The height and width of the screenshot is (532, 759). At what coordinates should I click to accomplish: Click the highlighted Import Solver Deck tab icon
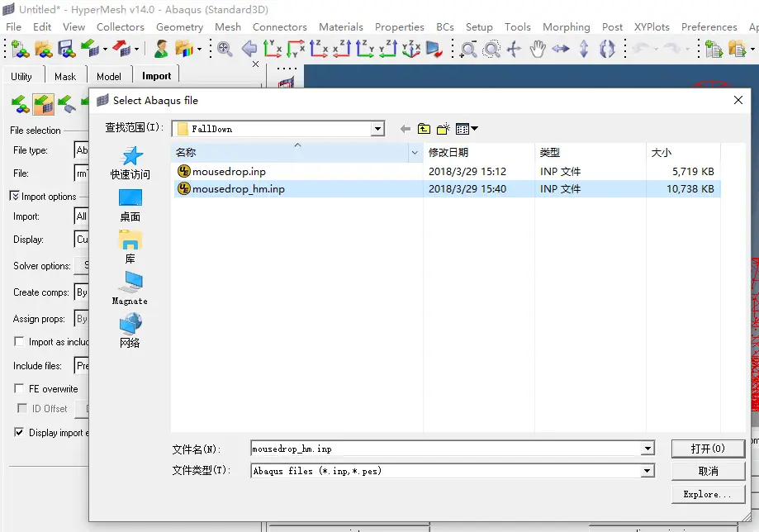click(43, 103)
